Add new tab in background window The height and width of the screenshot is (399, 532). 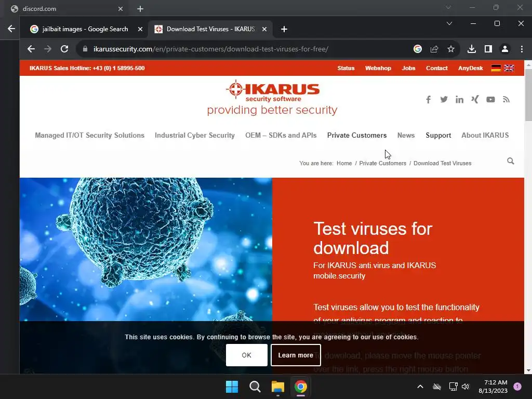click(140, 9)
